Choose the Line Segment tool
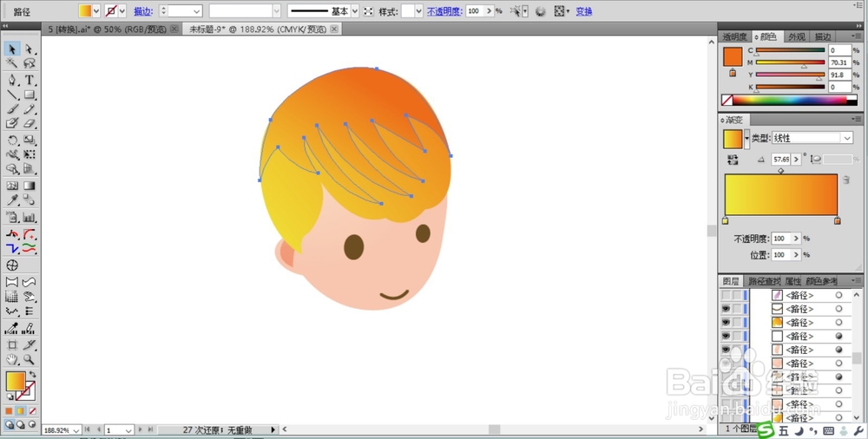The image size is (868, 439). [11, 95]
